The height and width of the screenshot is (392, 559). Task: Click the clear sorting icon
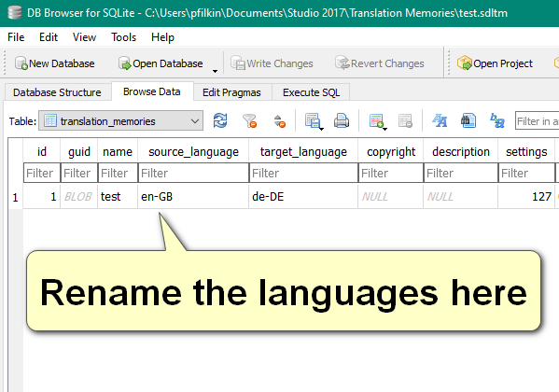(x=280, y=120)
